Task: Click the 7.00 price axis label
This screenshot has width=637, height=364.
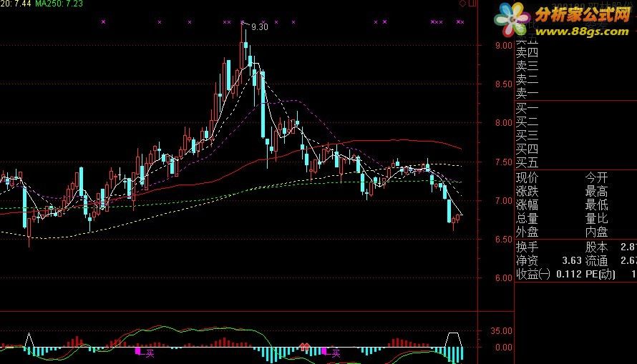Action: point(504,200)
